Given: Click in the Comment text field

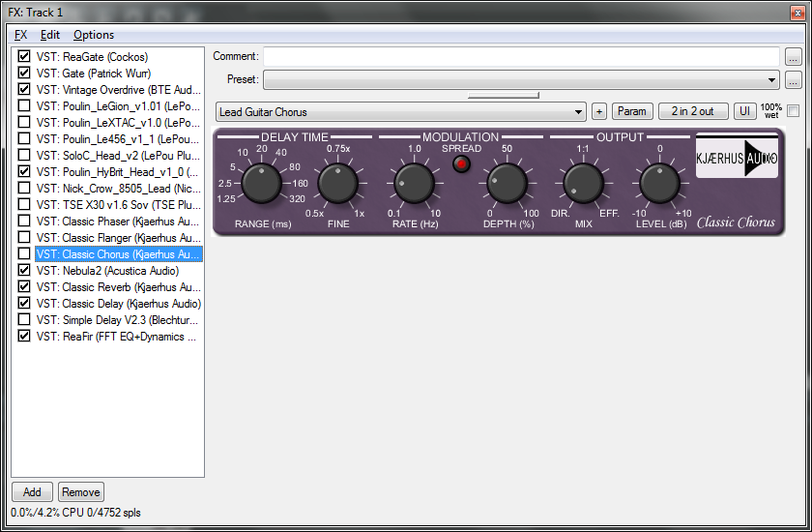Looking at the screenshot, I should [521, 57].
